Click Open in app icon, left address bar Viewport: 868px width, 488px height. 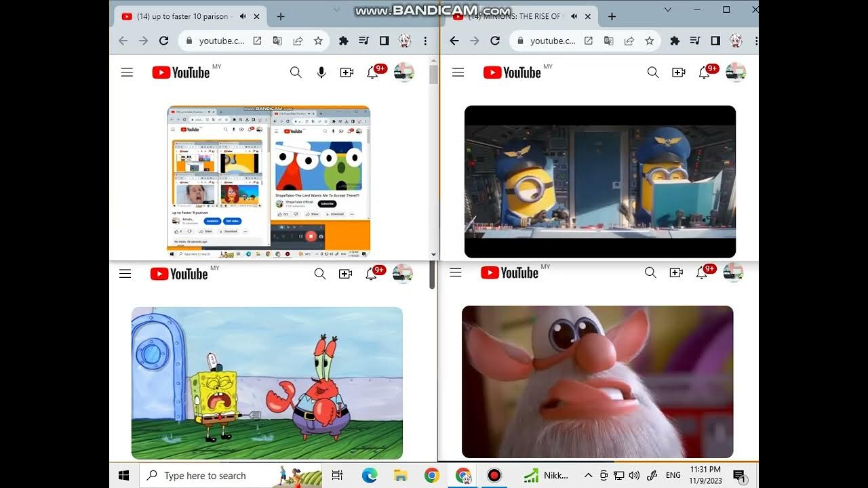(257, 41)
